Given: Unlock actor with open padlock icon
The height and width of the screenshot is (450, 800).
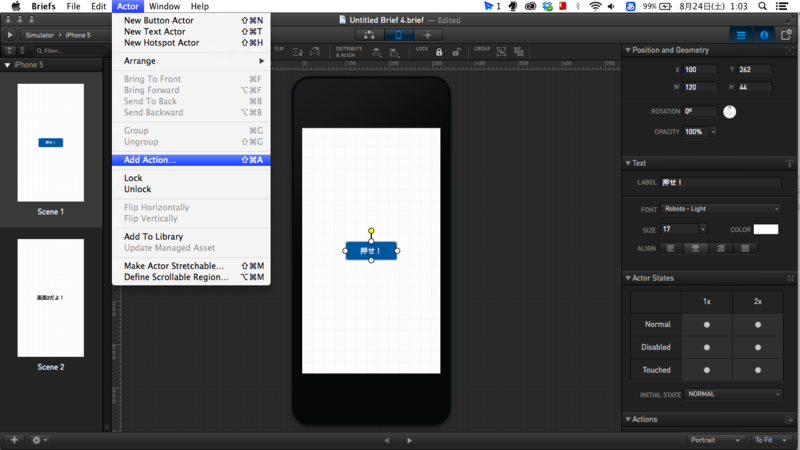Looking at the screenshot, I should tap(457, 52).
